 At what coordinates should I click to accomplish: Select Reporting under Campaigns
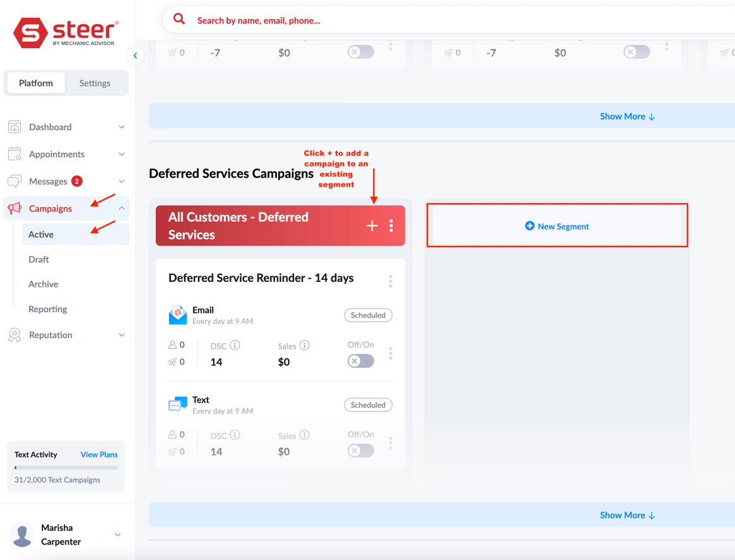pyautogui.click(x=47, y=309)
